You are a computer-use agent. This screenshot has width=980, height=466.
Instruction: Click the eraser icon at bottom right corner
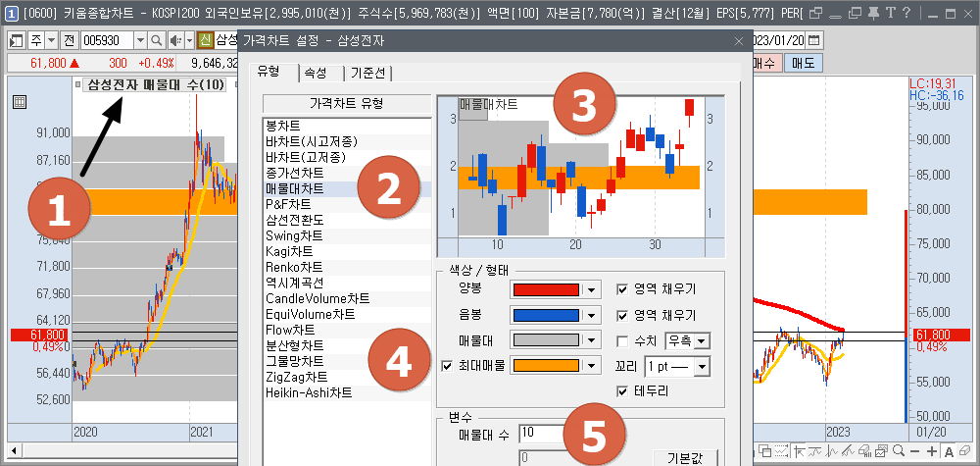[x=965, y=451]
